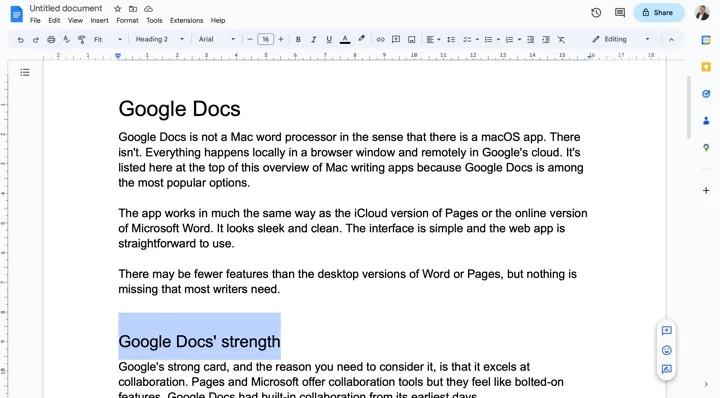Suggest edits from floating margin button

click(x=667, y=369)
